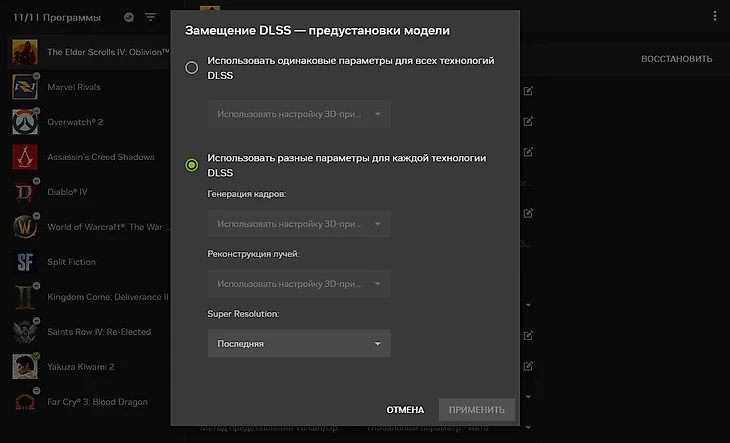
Task: Click the filter icon above the programs list
Action: click(x=150, y=17)
